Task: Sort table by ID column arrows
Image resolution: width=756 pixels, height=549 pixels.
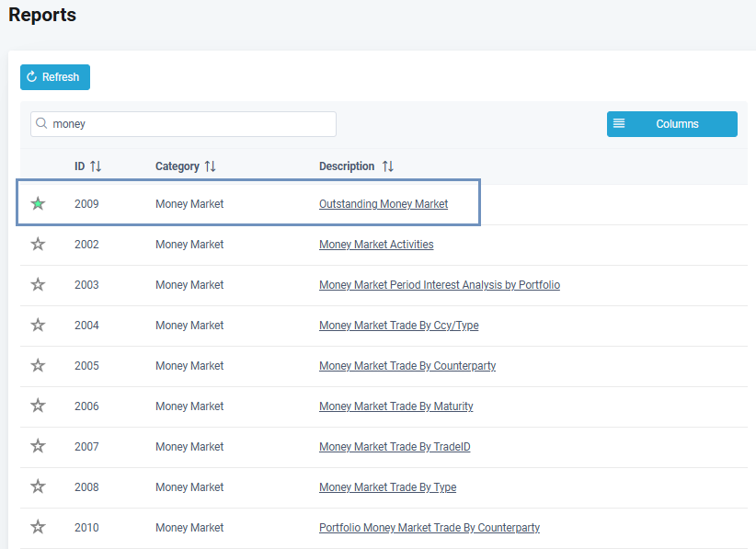Action: click(x=96, y=166)
